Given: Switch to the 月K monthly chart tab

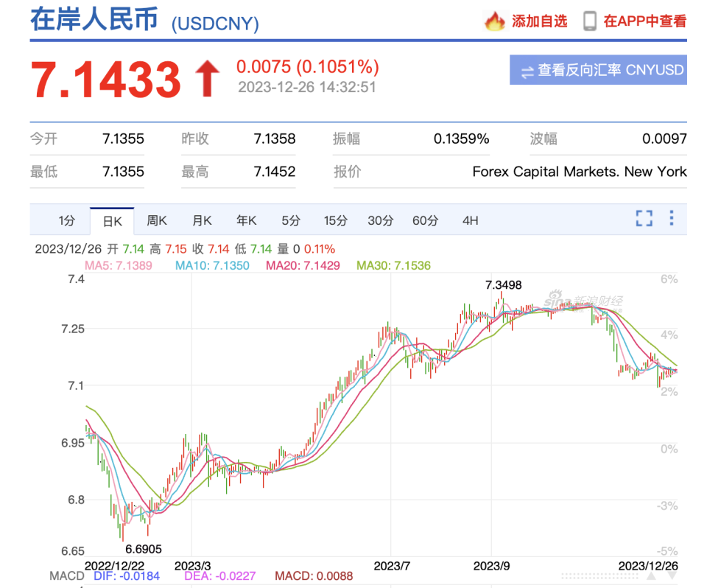Looking at the screenshot, I should pos(201,220).
